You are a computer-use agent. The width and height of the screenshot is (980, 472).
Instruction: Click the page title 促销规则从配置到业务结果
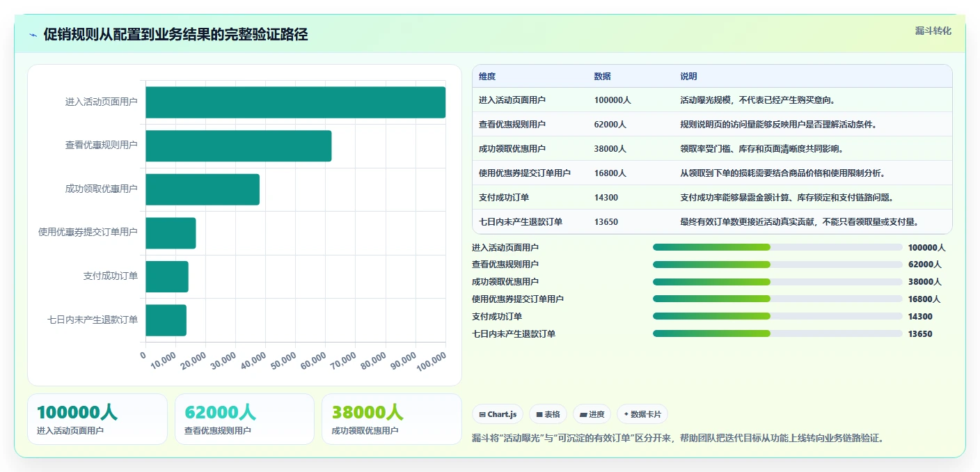click(x=175, y=35)
